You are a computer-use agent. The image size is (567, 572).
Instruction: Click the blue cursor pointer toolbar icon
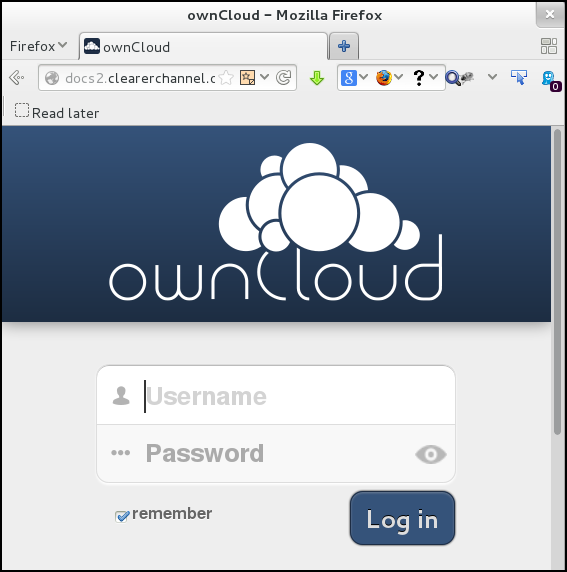click(x=519, y=77)
